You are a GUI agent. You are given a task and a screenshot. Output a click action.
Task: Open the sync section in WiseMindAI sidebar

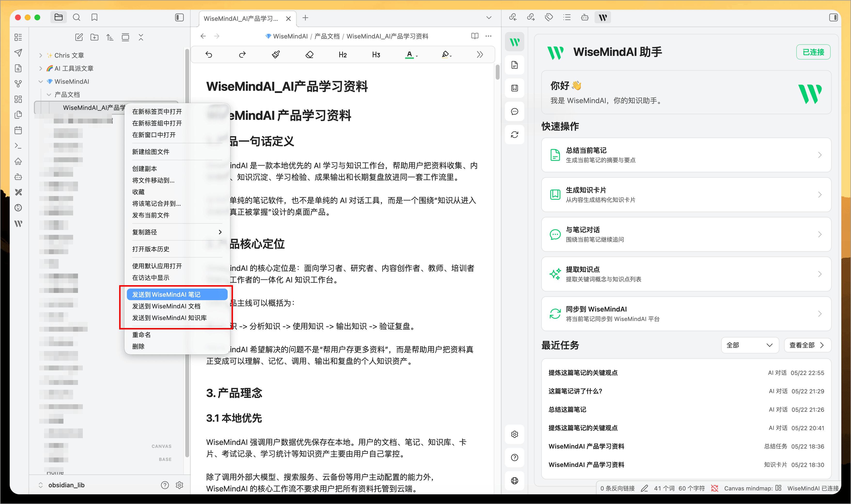click(x=515, y=135)
